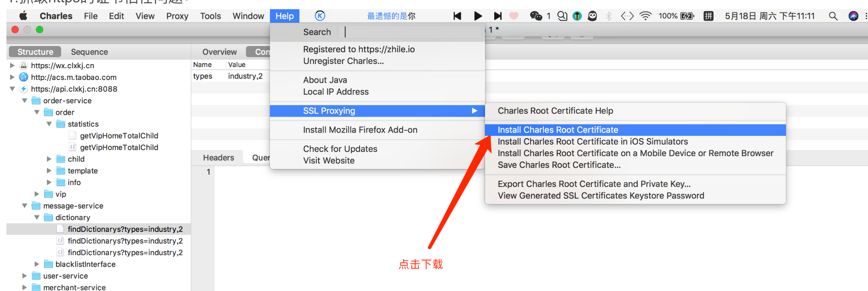Choose Check for Updates
The width and height of the screenshot is (868, 291).
(x=377, y=149)
